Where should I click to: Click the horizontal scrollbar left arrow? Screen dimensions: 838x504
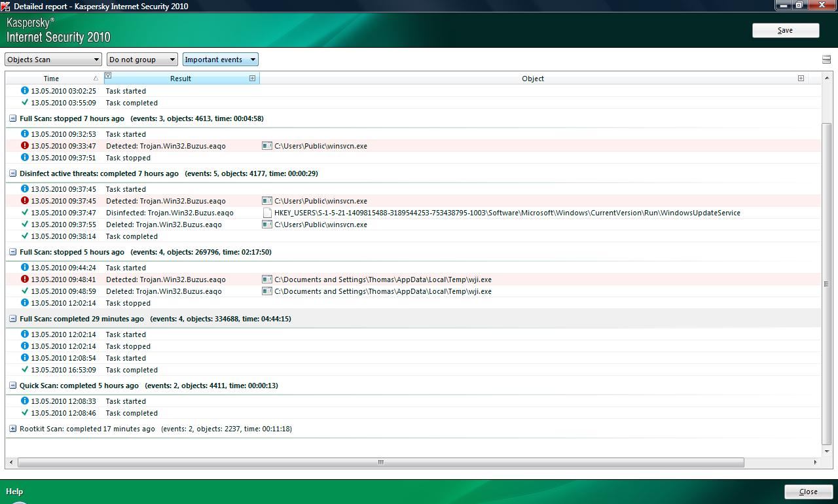[x=10, y=462]
